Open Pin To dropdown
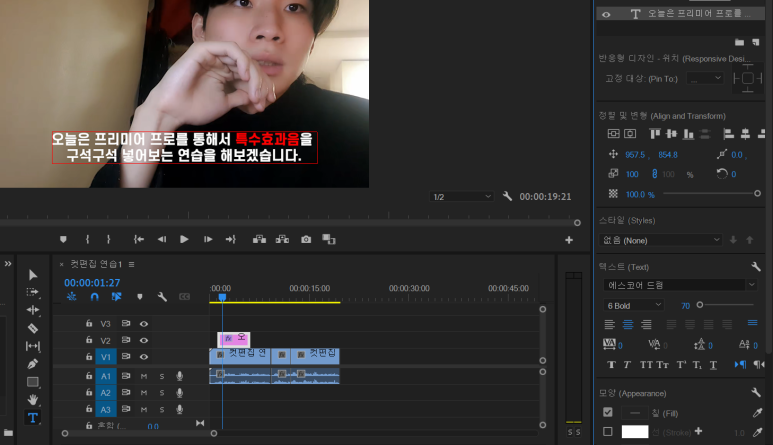 705,78
